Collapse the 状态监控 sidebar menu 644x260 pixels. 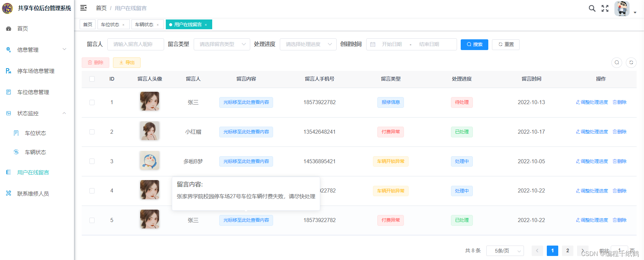(x=37, y=113)
